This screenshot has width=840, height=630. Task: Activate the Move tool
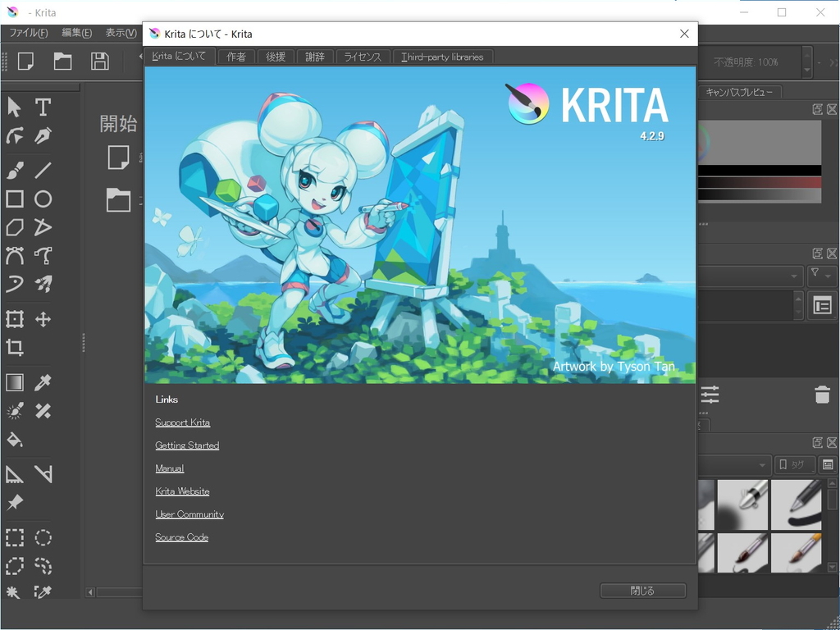[43, 318]
